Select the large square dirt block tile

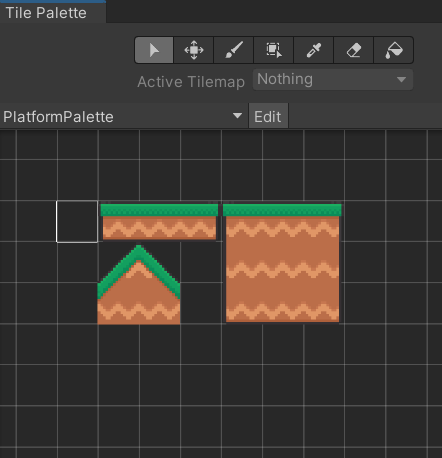click(x=282, y=263)
